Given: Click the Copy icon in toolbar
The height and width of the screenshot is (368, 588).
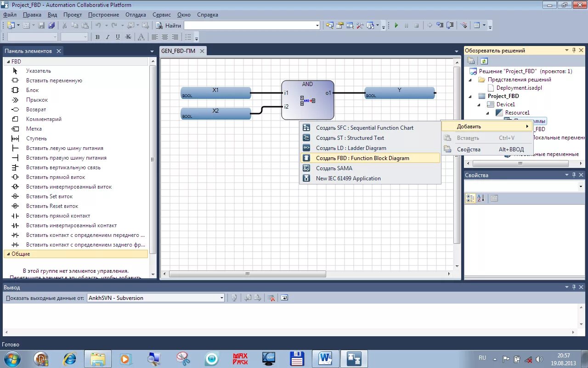Looking at the screenshot, I should (75, 26).
